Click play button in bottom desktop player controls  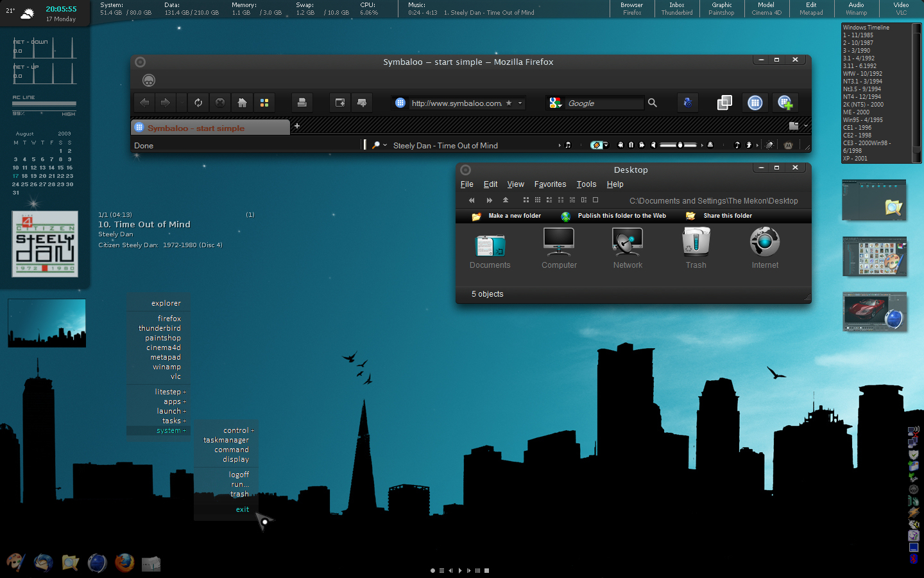tap(459, 570)
